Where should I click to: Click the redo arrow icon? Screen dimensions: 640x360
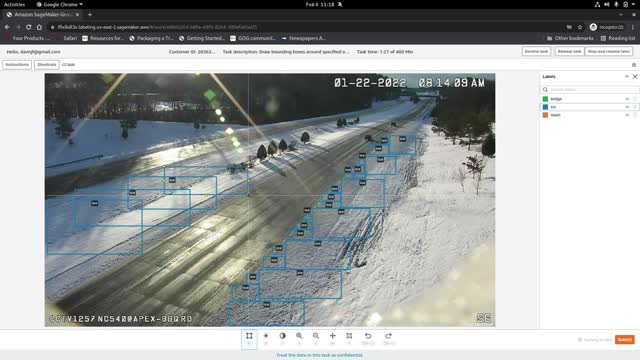[x=388, y=336]
